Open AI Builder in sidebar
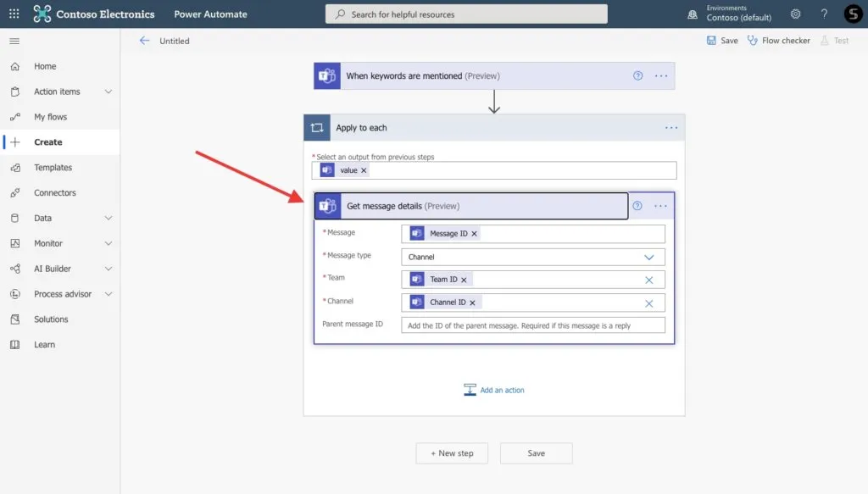 [x=53, y=269]
